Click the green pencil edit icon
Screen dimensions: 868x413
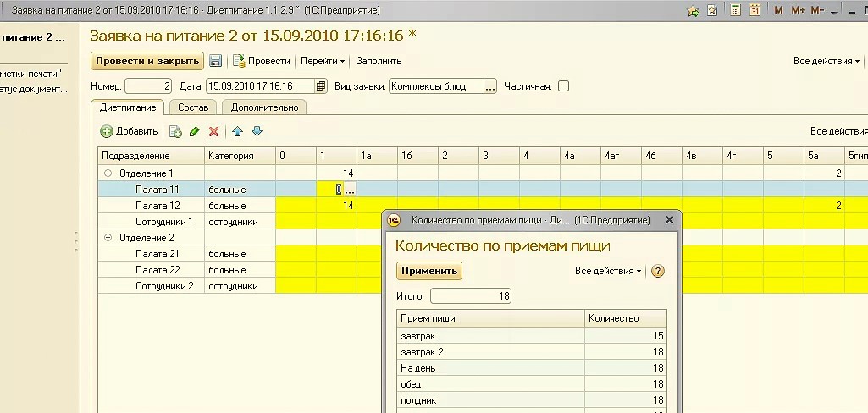pos(195,131)
